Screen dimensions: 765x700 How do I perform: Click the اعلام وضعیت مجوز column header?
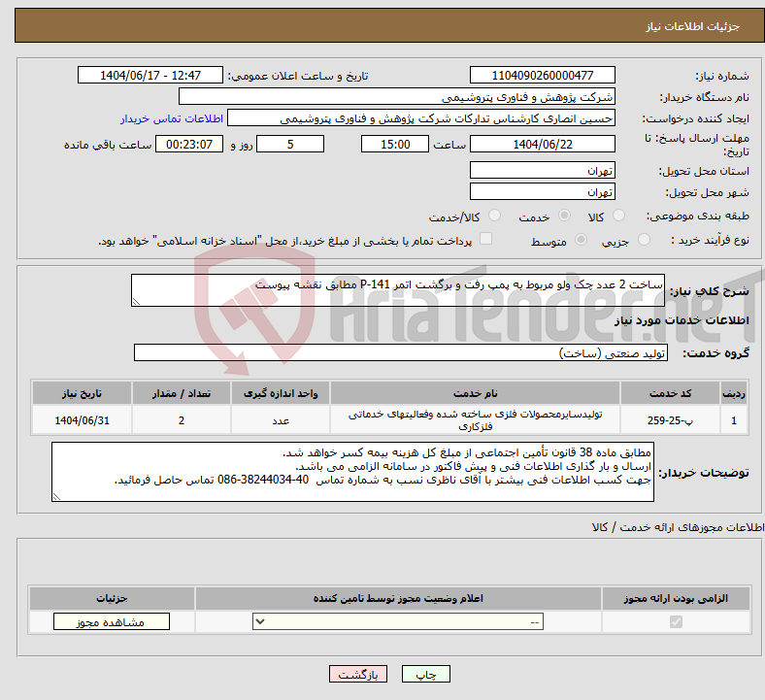[x=398, y=598]
